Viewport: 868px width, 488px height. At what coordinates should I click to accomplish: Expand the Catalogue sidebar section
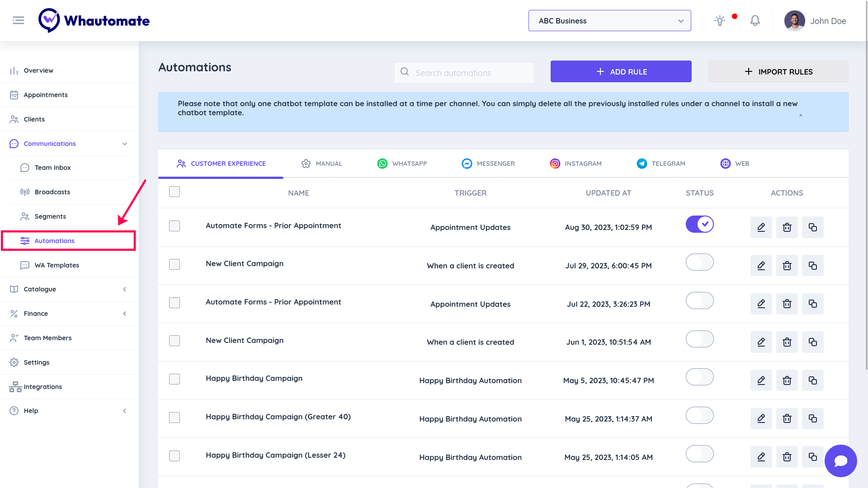125,289
